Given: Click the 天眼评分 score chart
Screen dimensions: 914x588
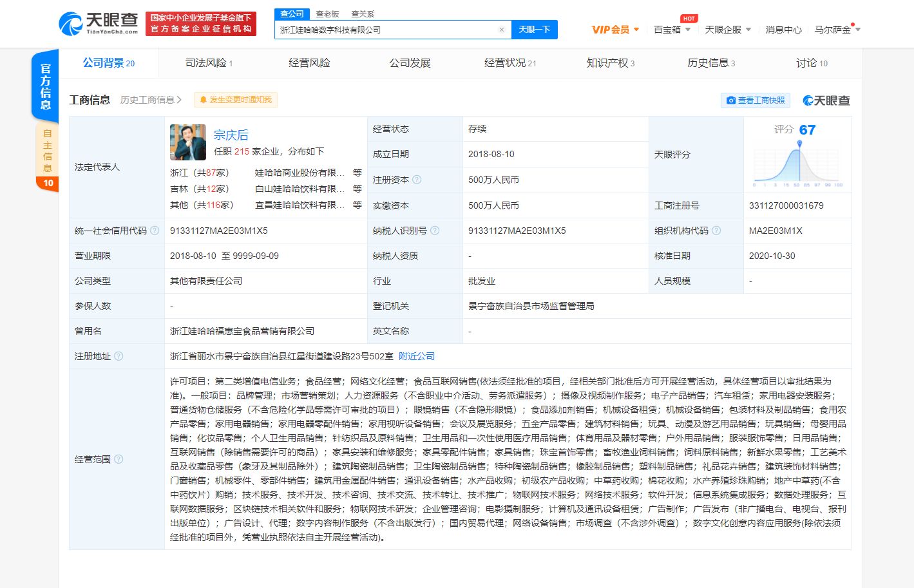Looking at the screenshot, I should pyautogui.click(x=797, y=164).
